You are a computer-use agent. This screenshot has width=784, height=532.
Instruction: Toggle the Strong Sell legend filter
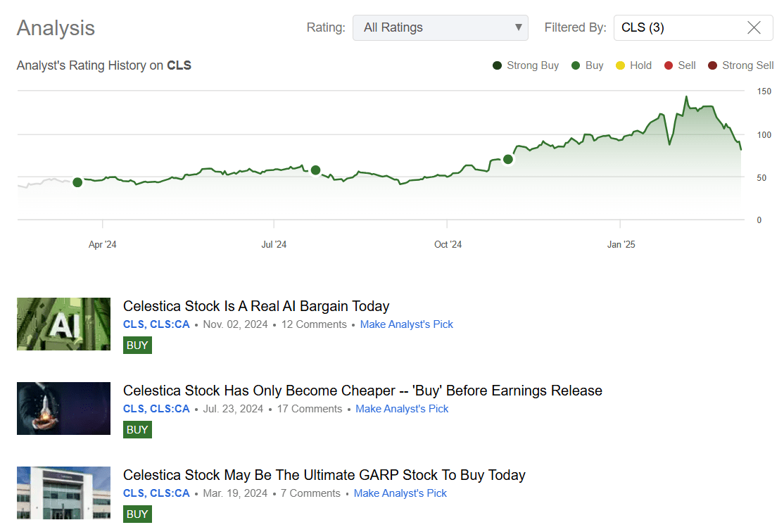pyautogui.click(x=713, y=65)
